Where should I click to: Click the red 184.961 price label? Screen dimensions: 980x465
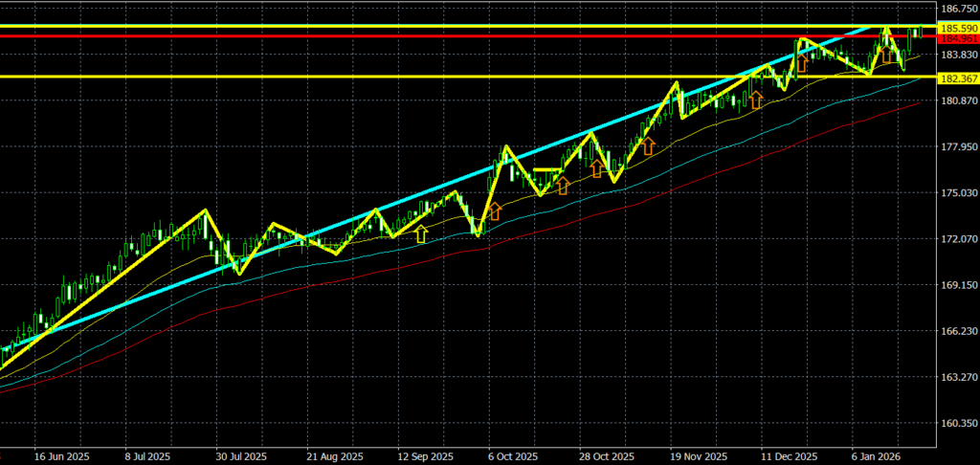[x=958, y=39]
